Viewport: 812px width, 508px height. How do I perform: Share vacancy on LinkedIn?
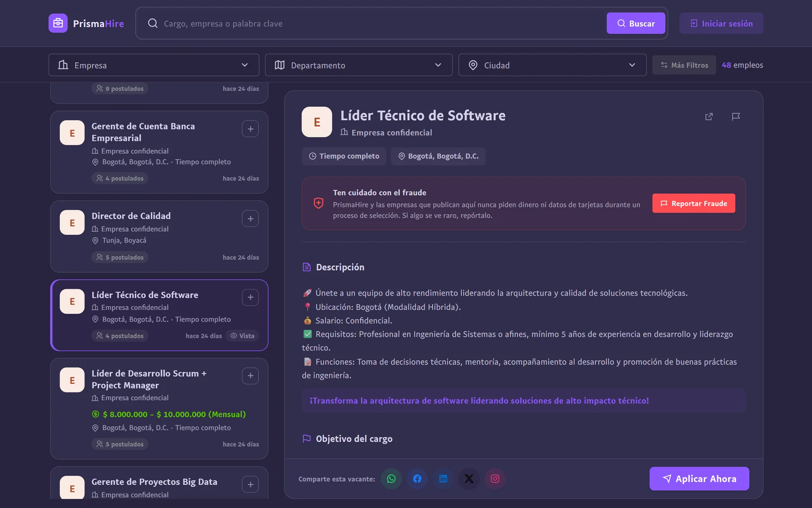(443, 479)
